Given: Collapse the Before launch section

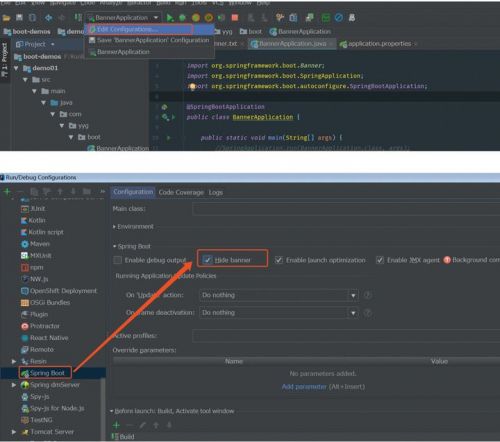Looking at the screenshot, I should coord(112,411).
